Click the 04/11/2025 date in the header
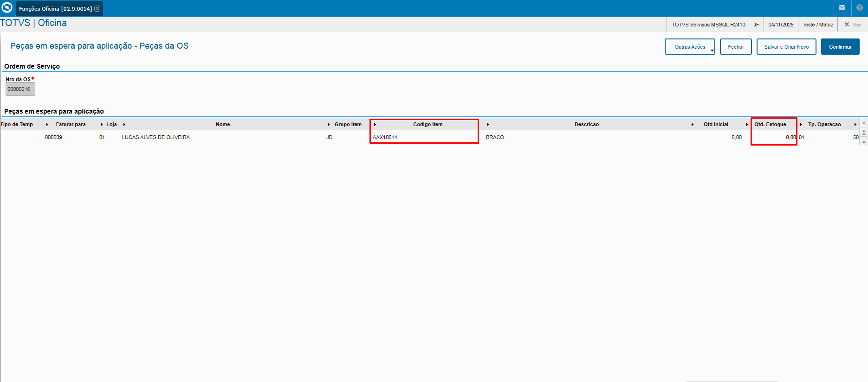The width and height of the screenshot is (868, 382). click(781, 25)
